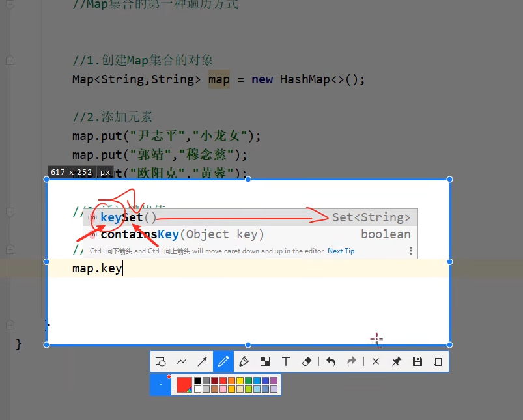
Task: Open the large current red color picker
Action: click(x=184, y=385)
